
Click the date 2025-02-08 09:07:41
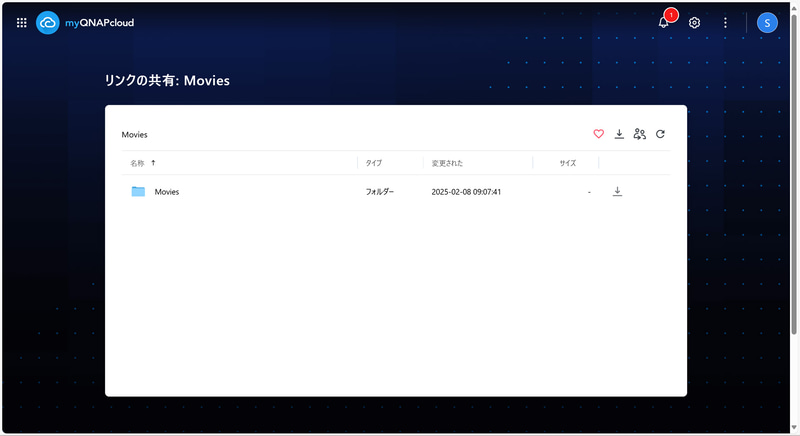click(x=466, y=192)
